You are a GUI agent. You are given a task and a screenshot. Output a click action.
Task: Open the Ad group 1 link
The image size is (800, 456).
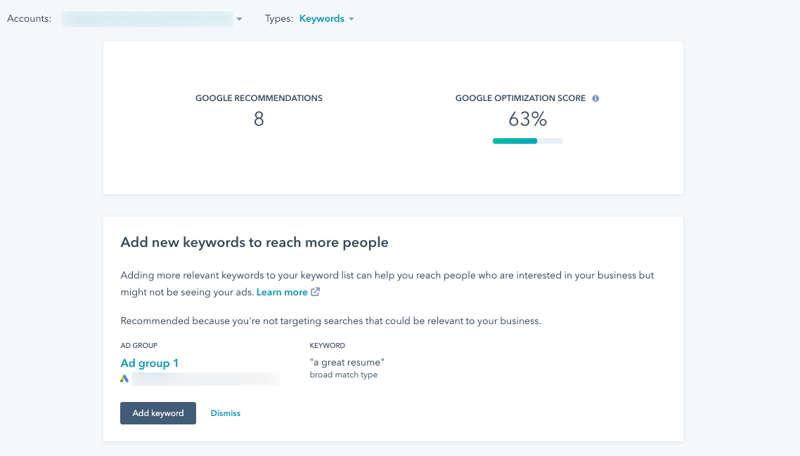click(149, 363)
